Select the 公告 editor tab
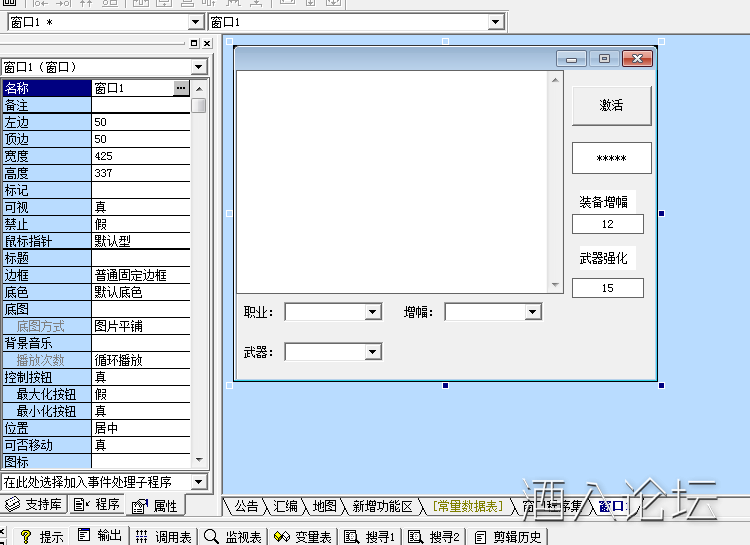Screen dimensions: 750x545 pyautogui.click(x=245, y=506)
